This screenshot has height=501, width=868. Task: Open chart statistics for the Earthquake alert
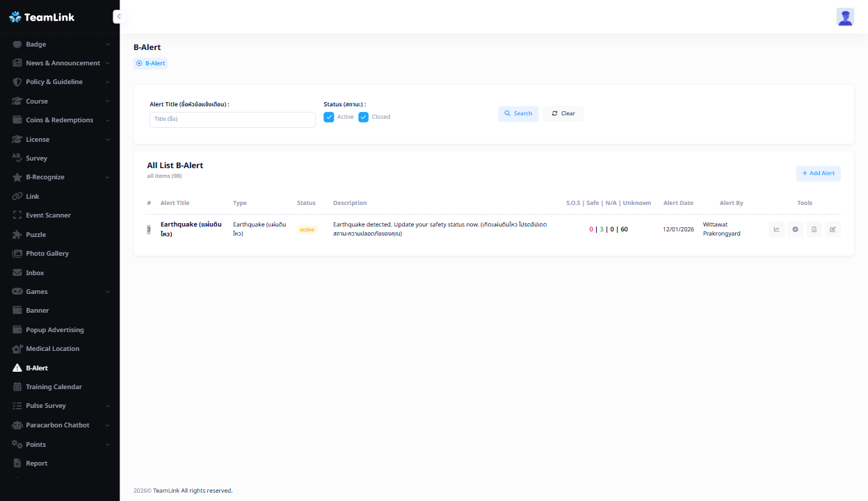pyautogui.click(x=777, y=229)
